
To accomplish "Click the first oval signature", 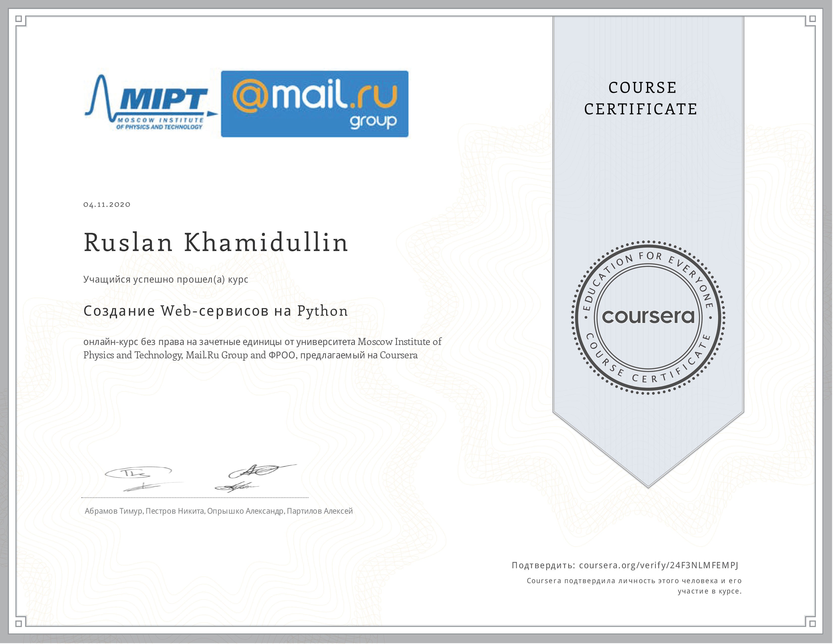I will tap(138, 473).
